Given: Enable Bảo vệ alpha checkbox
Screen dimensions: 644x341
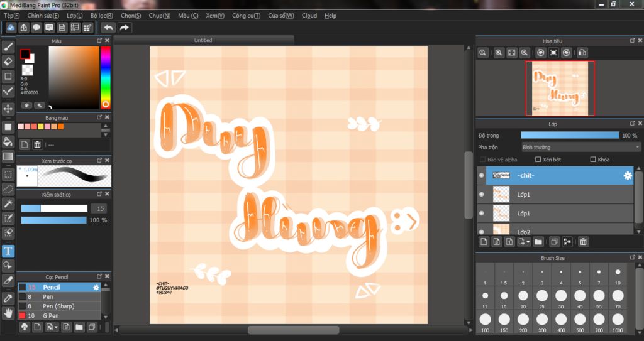Looking at the screenshot, I should click(x=482, y=160).
